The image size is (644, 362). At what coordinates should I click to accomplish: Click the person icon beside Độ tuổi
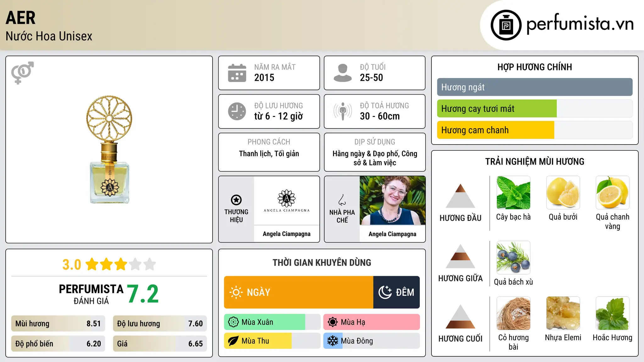(343, 73)
